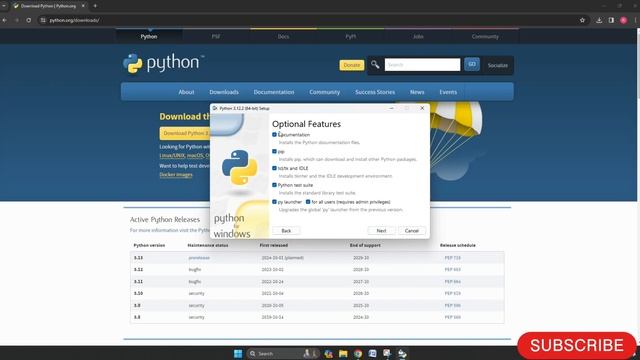Screen dimensions: 640x360
Task: Open the Python installer taskbar icon
Action: [402, 353]
